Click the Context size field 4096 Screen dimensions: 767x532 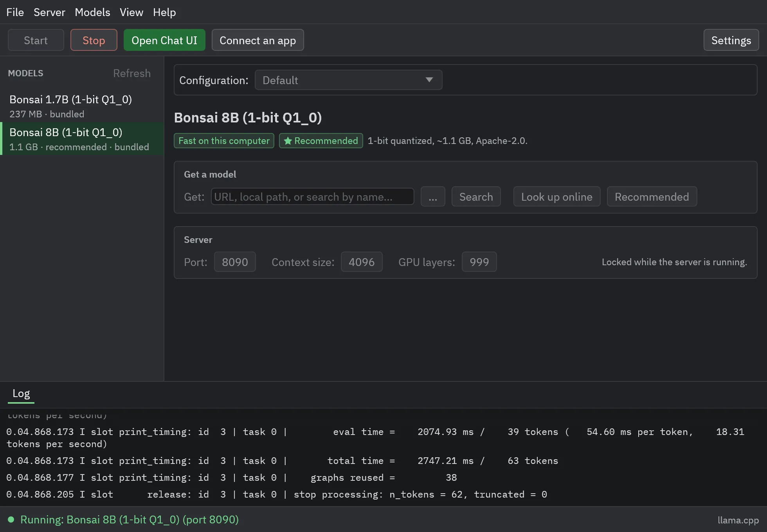coord(362,262)
